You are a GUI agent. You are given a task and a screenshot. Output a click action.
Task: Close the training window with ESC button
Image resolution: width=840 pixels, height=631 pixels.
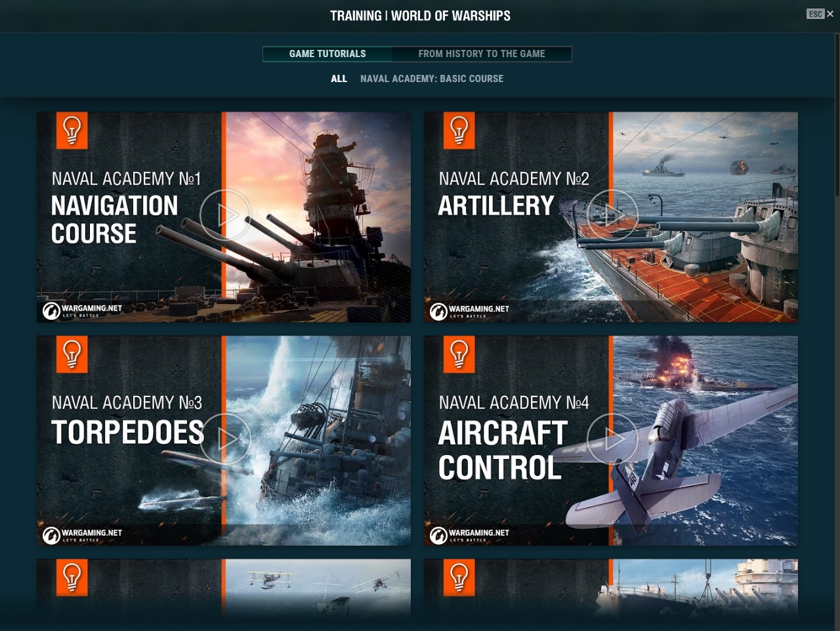coord(820,14)
